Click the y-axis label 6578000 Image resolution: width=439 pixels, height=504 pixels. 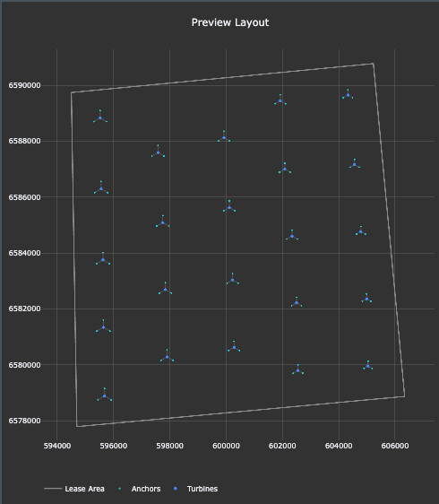point(25,421)
